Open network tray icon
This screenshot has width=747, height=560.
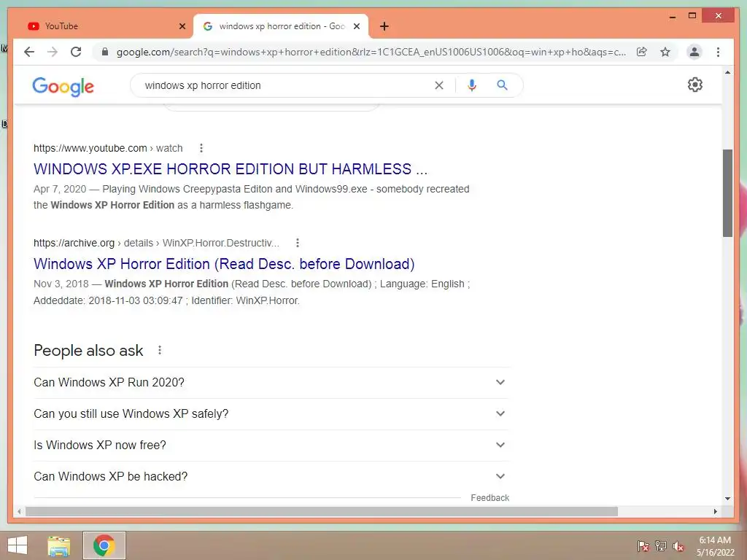point(661,546)
